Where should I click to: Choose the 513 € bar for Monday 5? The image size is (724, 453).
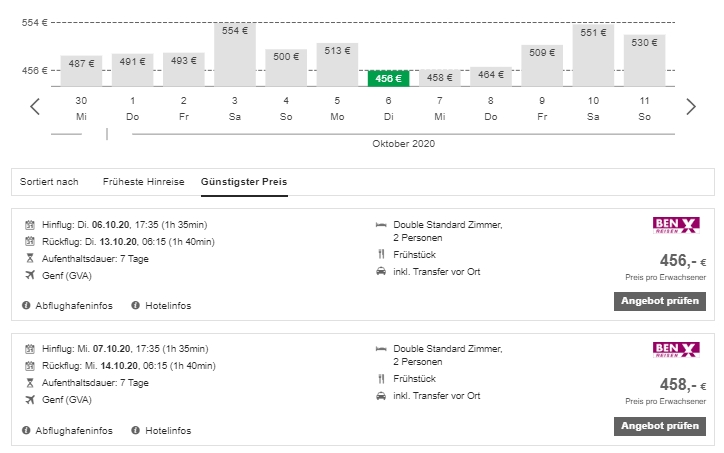(338, 64)
